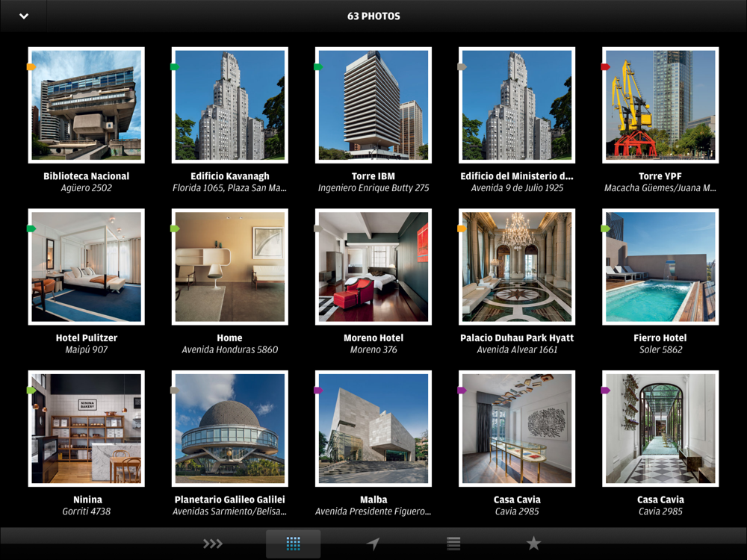Click the 'Torre YPF' title
The height and width of the screenshot is (560, 747).
coord(660,176)
